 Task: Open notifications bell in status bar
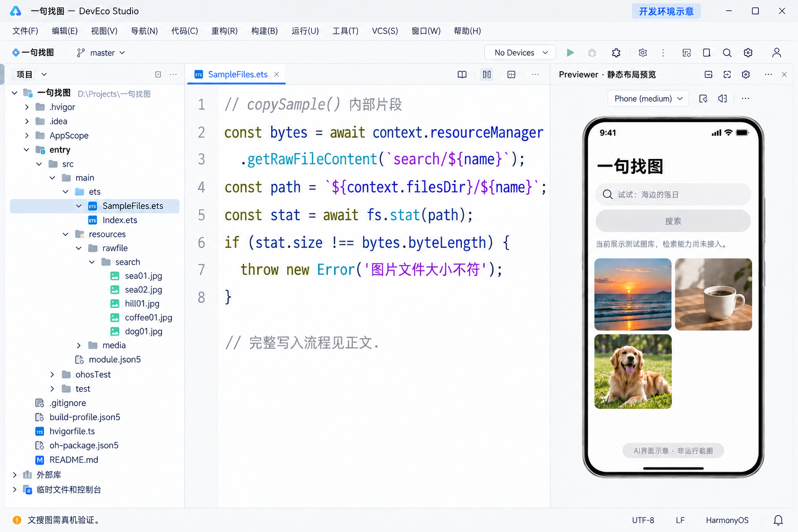click(778, 520)
